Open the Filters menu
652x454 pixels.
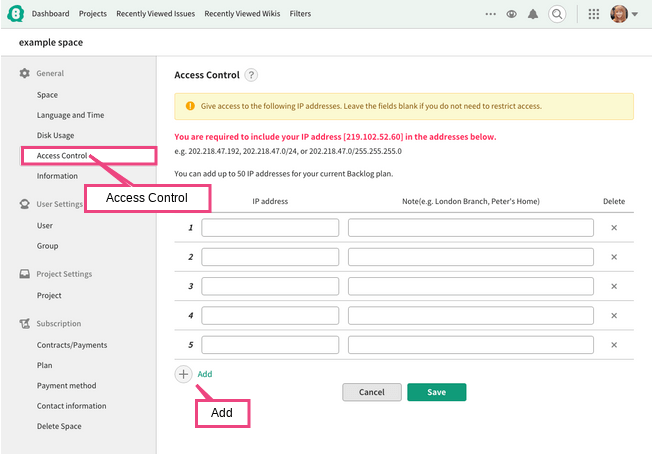(300, 14)
